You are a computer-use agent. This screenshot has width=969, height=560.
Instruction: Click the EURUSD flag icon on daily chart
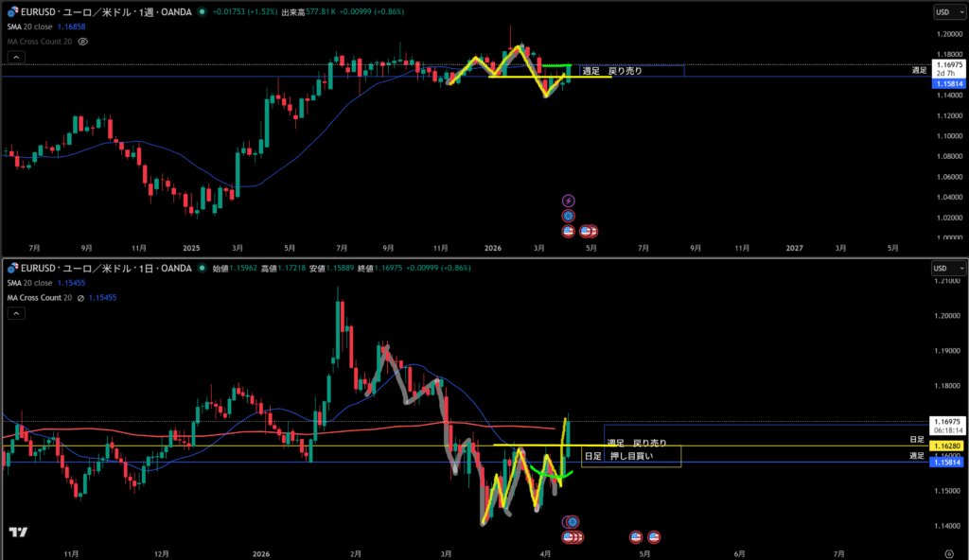click(x=9, y=267)
